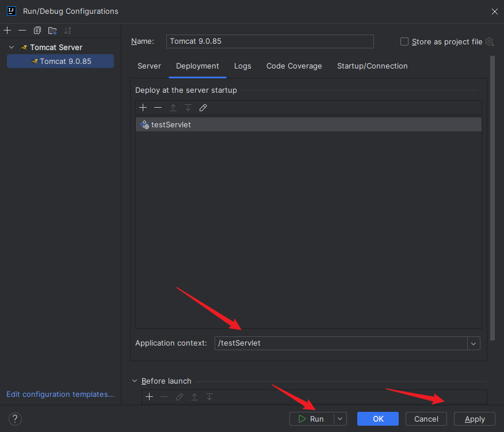504x432 pixels.
Task: Add deployment artifact with plus icon
Action: click(143, 108)
